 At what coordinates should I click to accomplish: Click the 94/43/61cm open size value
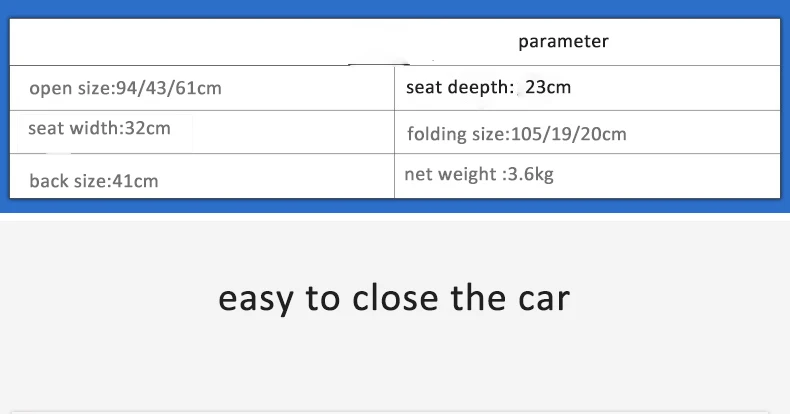tap(169, 88)
